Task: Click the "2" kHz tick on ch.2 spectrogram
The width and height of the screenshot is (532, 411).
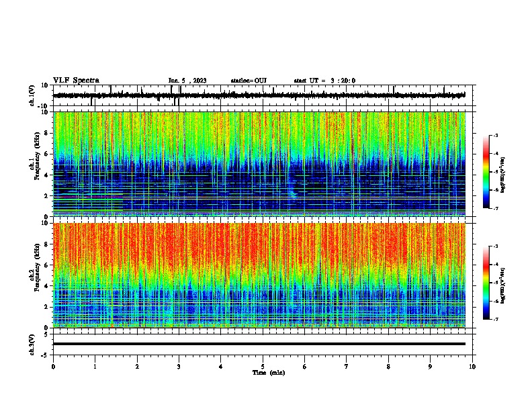Action: 46,307
